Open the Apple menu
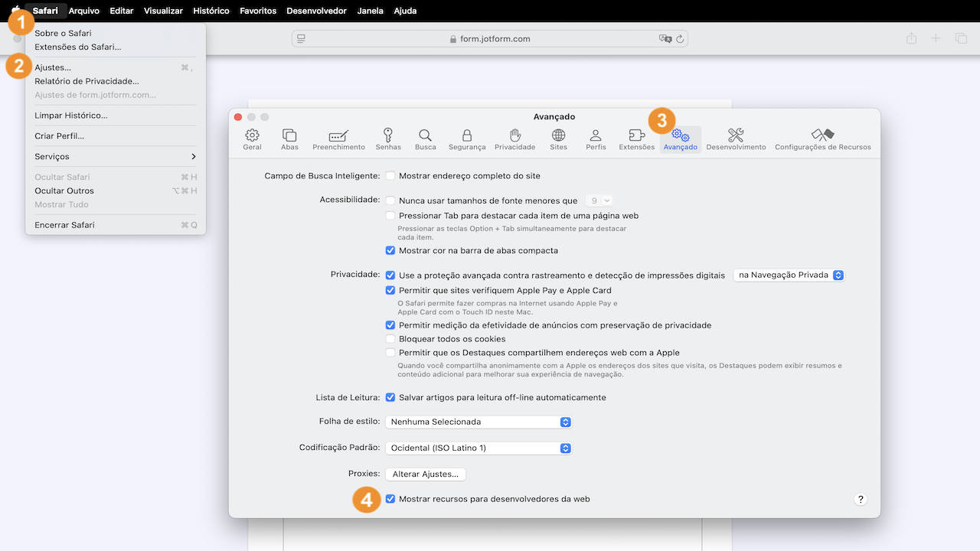Image resolution: width=980 pixels, height=551 pixels. [x=15, y=11]
